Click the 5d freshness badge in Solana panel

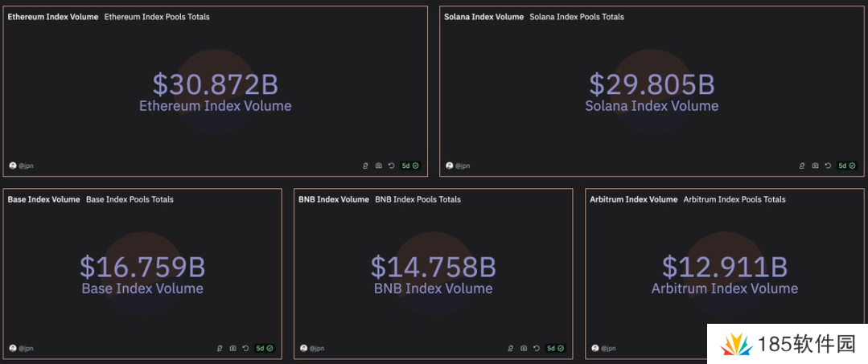[847, 166]
